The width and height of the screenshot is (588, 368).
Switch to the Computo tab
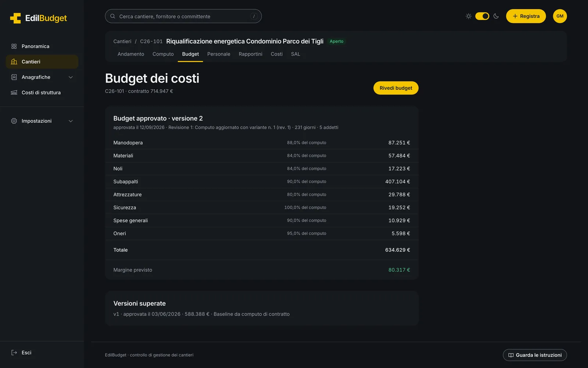click(163, 54)
